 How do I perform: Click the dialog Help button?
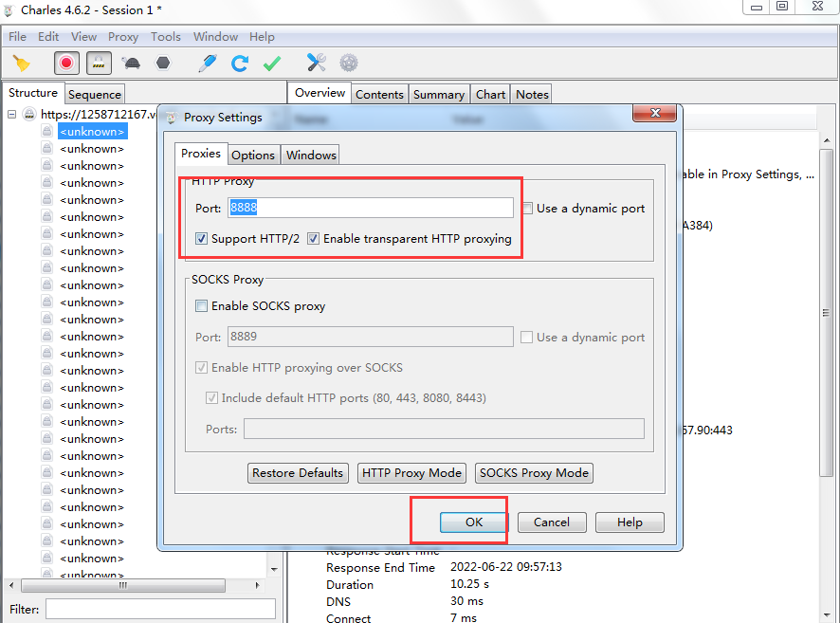[630, 522]
